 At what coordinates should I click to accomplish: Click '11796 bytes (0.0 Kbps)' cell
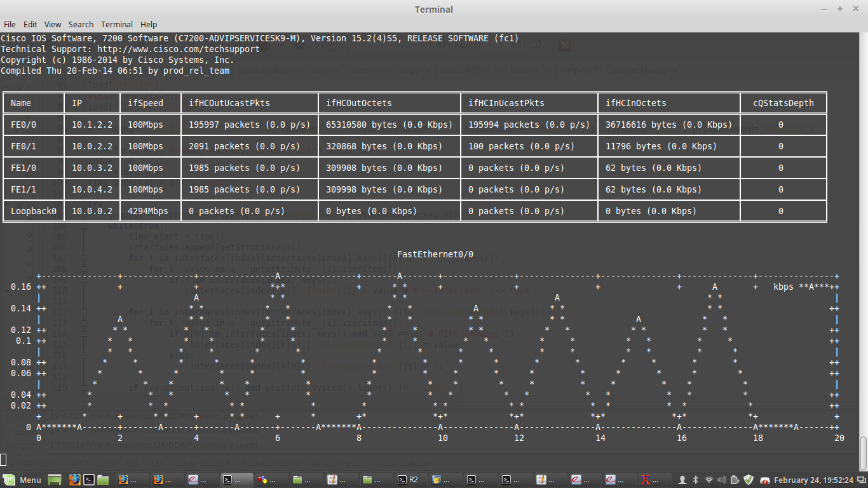[661, 146]
